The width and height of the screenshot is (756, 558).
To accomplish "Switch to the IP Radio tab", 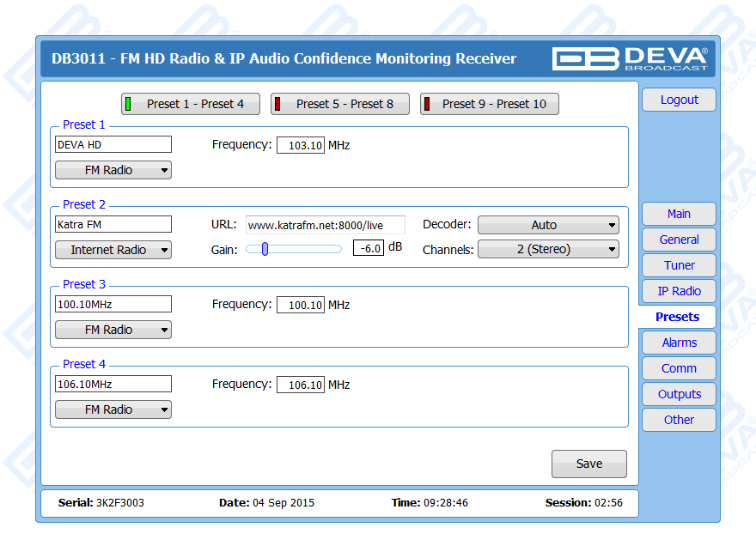I will 679,291.
